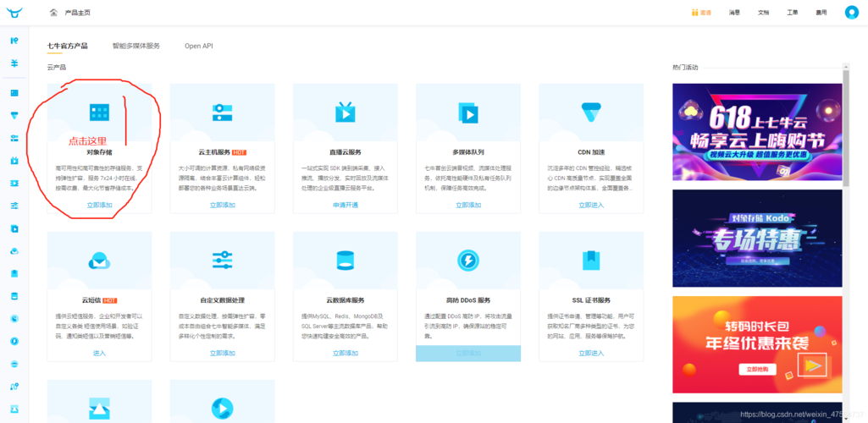Image resolution: width=868 pixels, height=423 pixels.
Task: Open the 618 上七牛云 promotion banner
Action: [x=757, y=132]
